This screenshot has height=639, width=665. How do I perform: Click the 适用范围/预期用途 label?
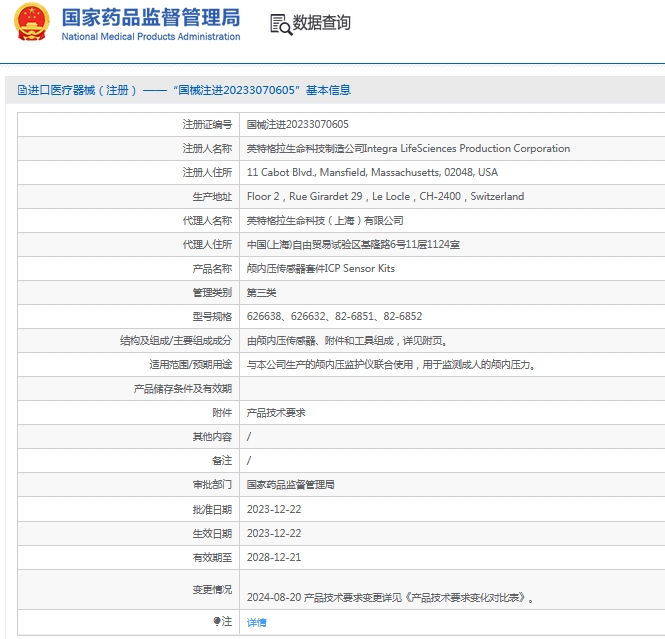tap(191, 365)
